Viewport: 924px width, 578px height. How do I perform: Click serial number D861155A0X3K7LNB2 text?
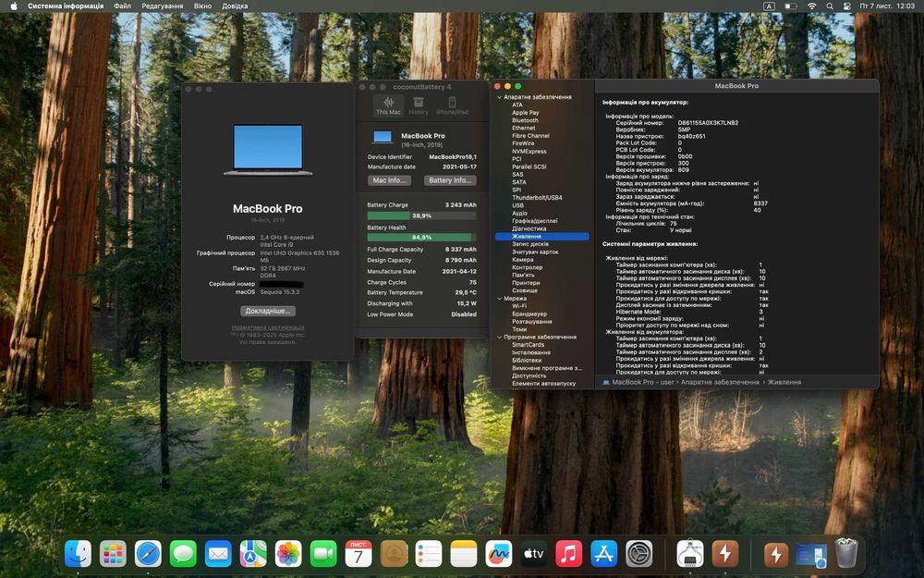click(x=708, y=123)
